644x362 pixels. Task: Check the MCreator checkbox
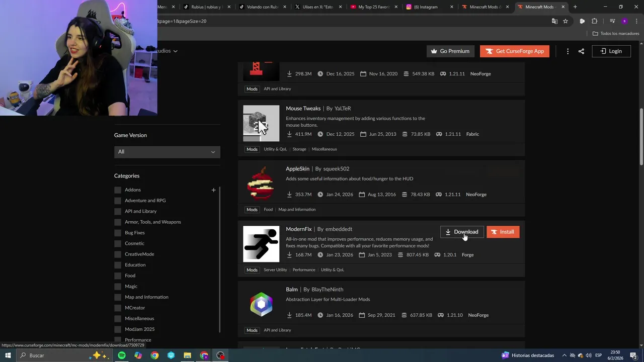pos(118,308)
